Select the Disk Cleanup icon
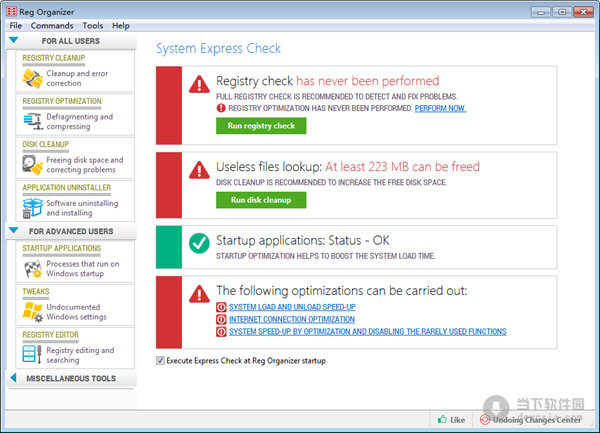 (31, 165)
